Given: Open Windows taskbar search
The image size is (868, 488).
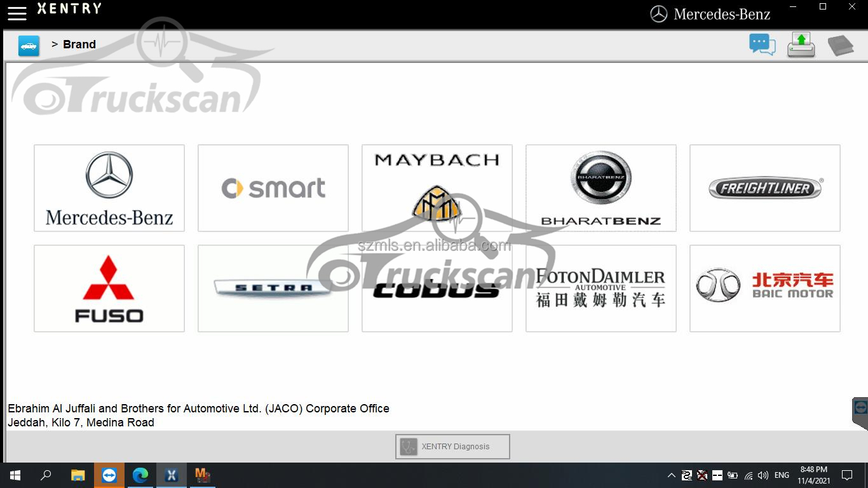Looking at the screenshot, I should (46, 475).
